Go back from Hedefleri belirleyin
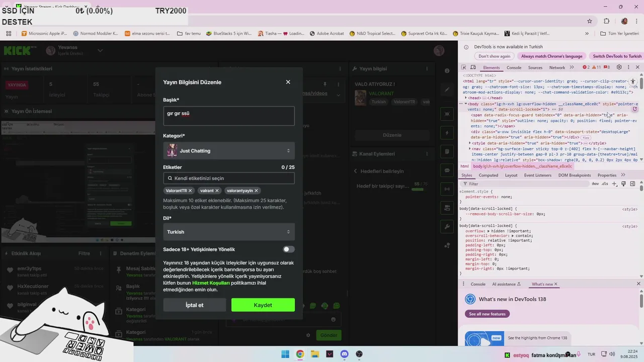This screenshot has height=362, width=644. [x=356, y=171]
